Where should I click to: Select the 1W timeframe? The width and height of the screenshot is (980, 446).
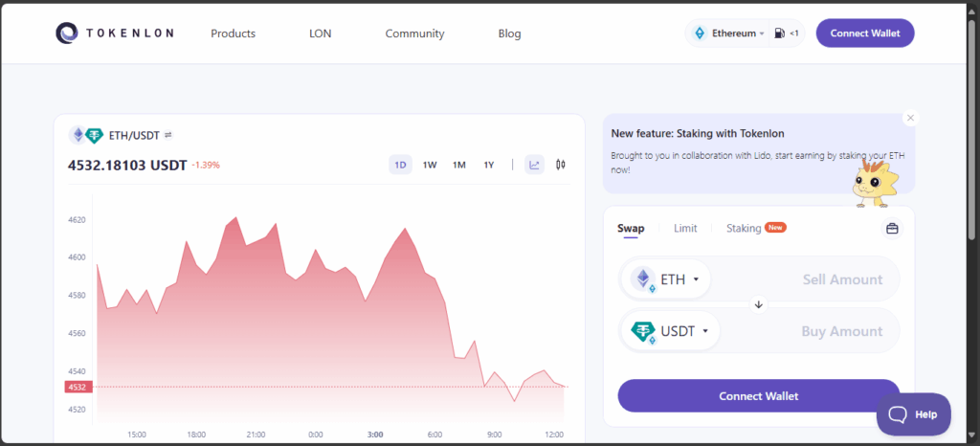click(430, 165)
